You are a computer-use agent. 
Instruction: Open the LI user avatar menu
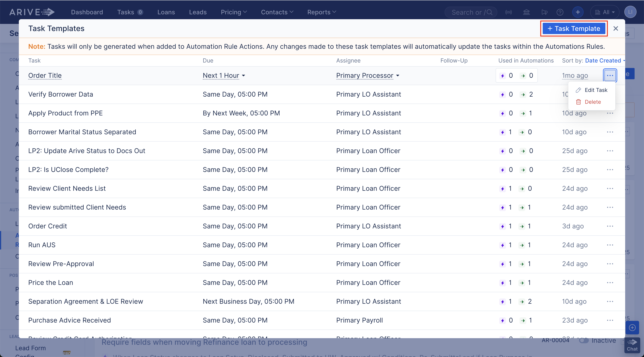[630, 12]
